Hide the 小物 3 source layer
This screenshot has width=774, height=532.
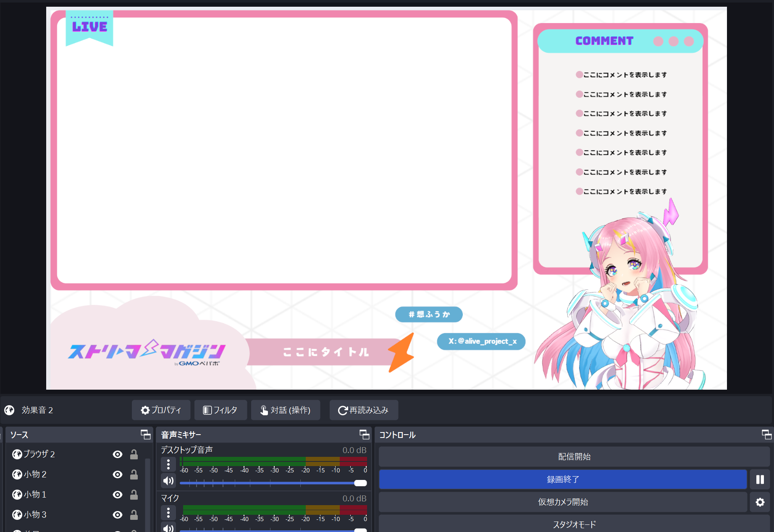click(118, 515)
